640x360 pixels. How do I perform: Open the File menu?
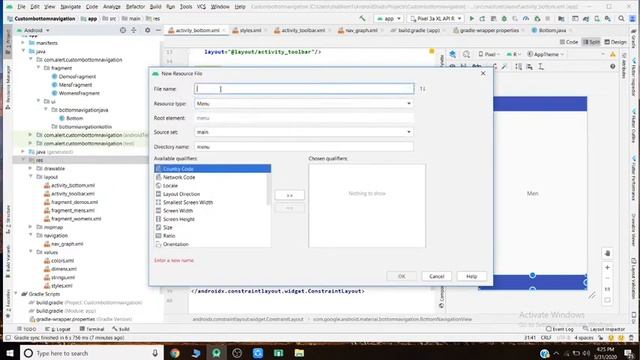click(x=21, y=7)
